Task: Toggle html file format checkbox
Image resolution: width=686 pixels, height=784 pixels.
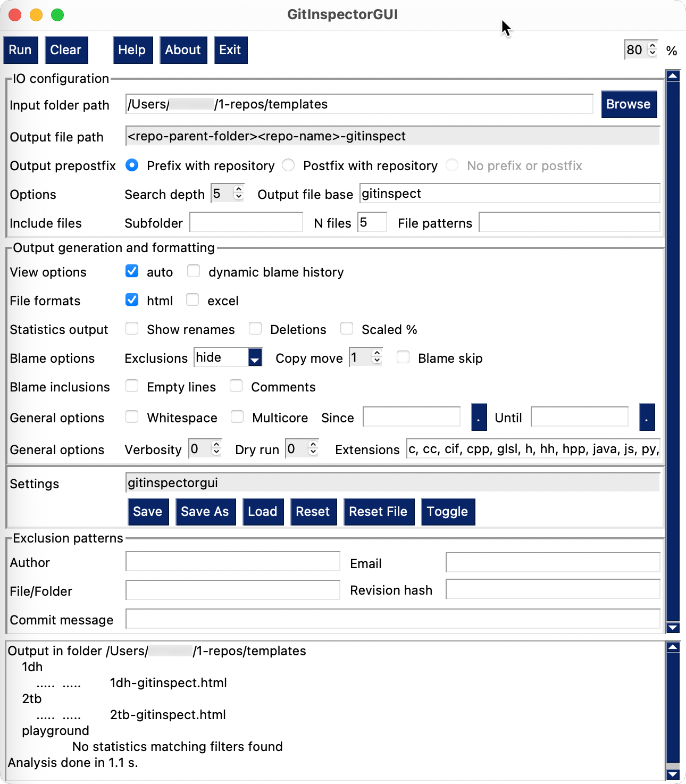Action: pos(132,300)
